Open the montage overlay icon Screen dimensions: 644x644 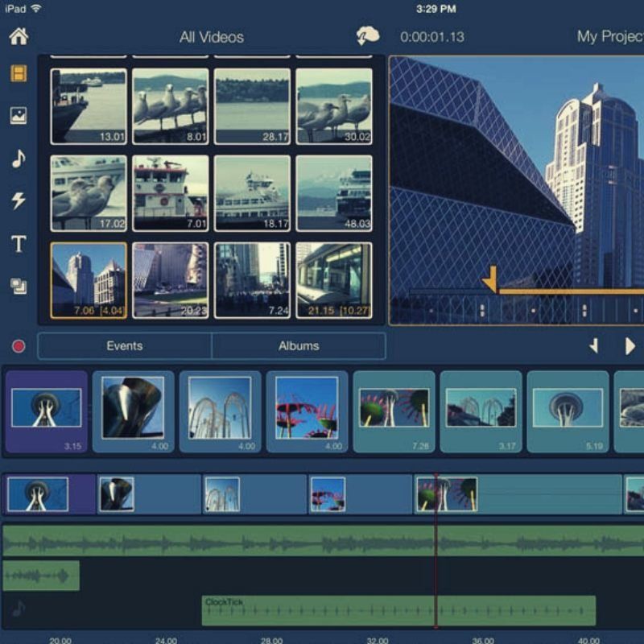click(18, 285)
